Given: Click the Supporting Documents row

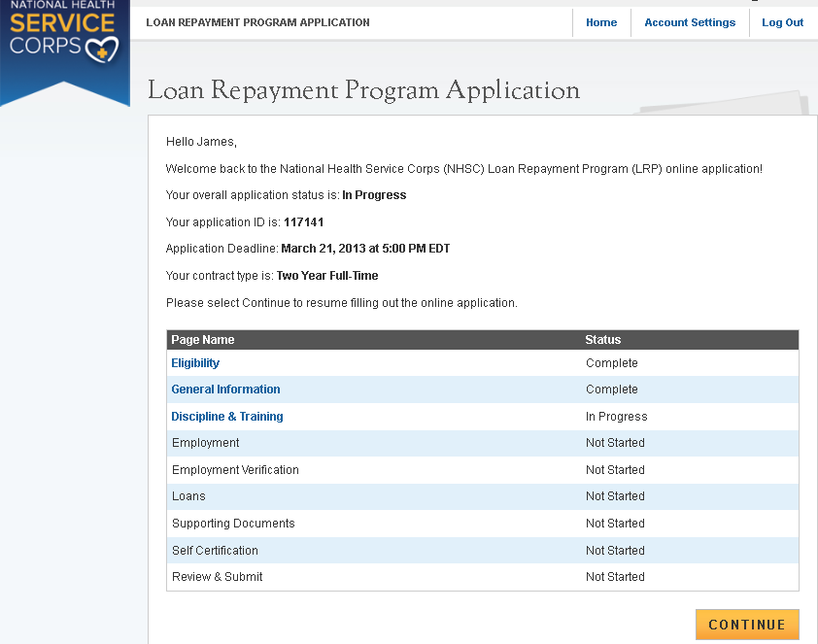Looking at the screenshot, I should [233, 524].
